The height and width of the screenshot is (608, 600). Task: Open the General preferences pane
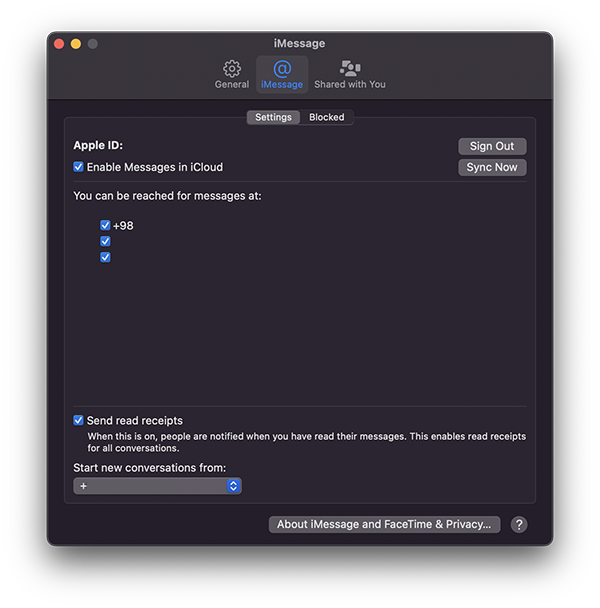click(232, 74)
